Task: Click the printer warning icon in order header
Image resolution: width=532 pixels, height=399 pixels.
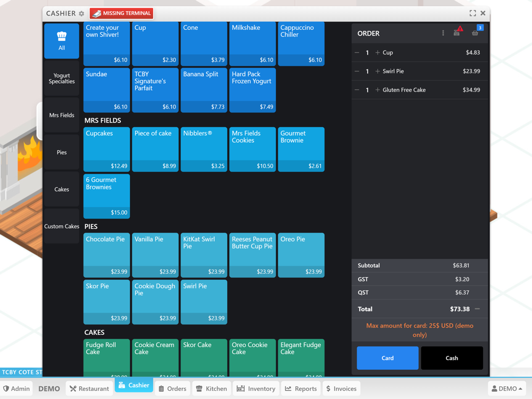Action: (x=458, y=31)
